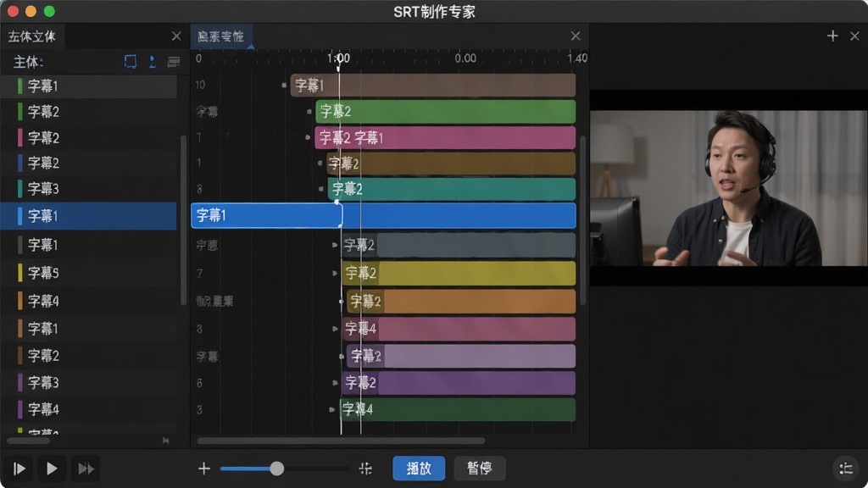The width and height of the screenshot is (868, 488).
Task: Click the fast-forward button in transport bar
Action: coord(86,469)
